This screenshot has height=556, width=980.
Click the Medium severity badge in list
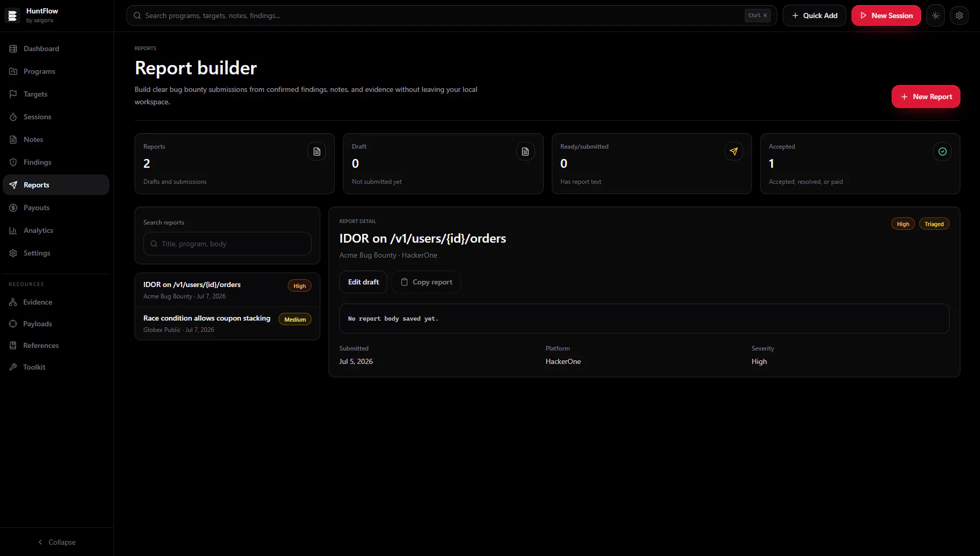[x=295, y=319]
